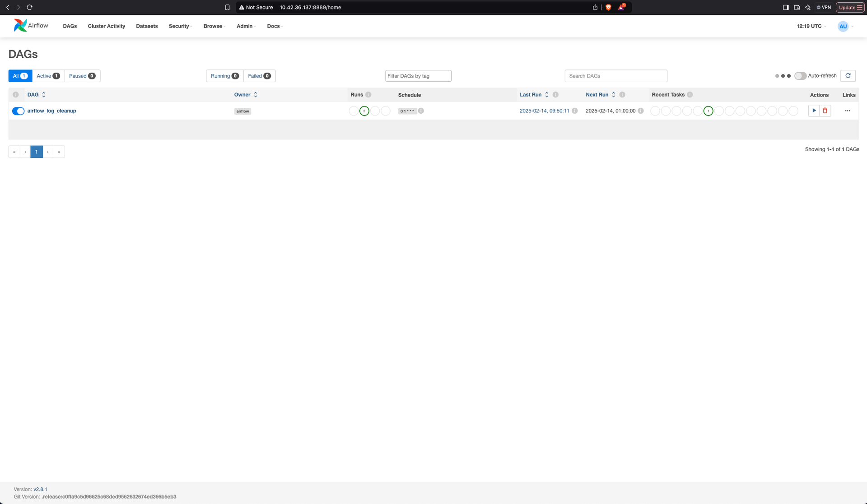Click the browser Update button

[x=850, y=7]
